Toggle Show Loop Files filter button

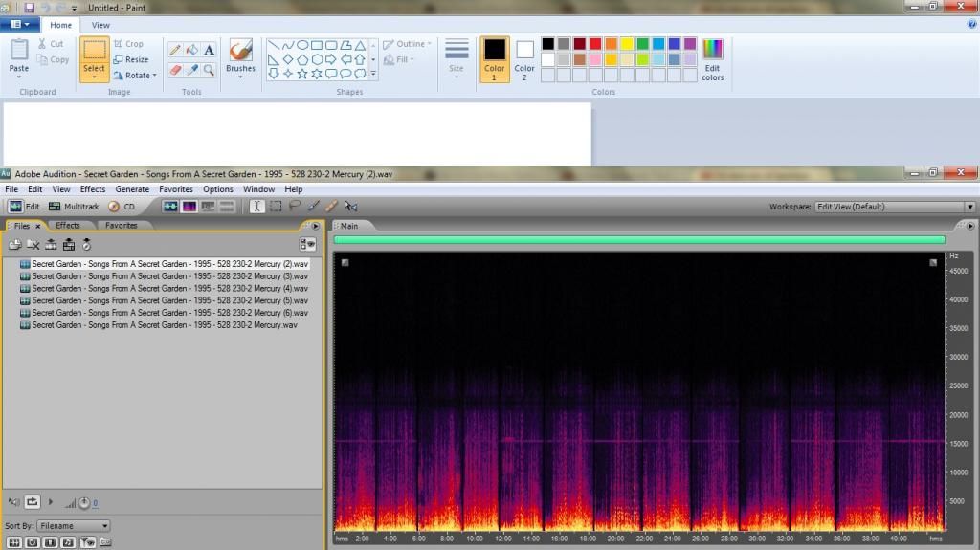tap(32, 542)
